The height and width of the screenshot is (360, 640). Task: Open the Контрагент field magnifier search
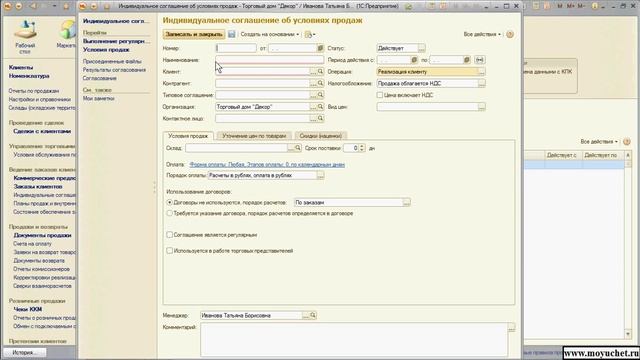[x=320, y=83]
